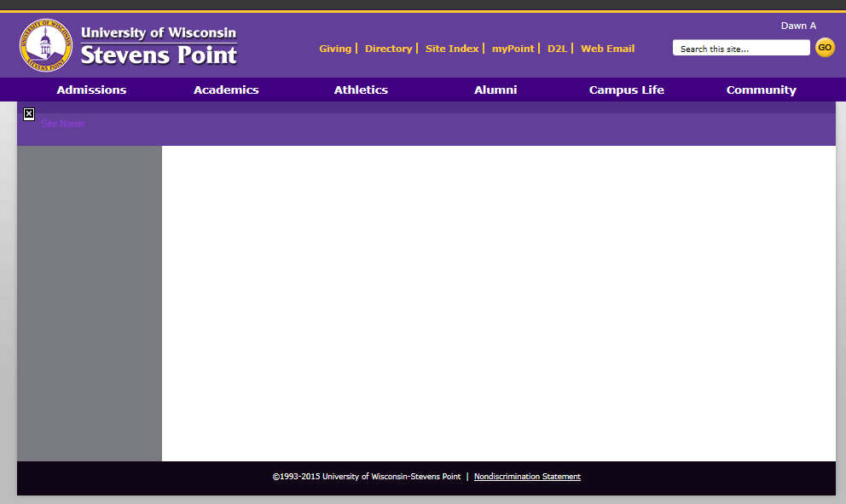Select the Alumni navigation item
The width and height of the screenshot is (846, 504).
(x=495, y=90)
